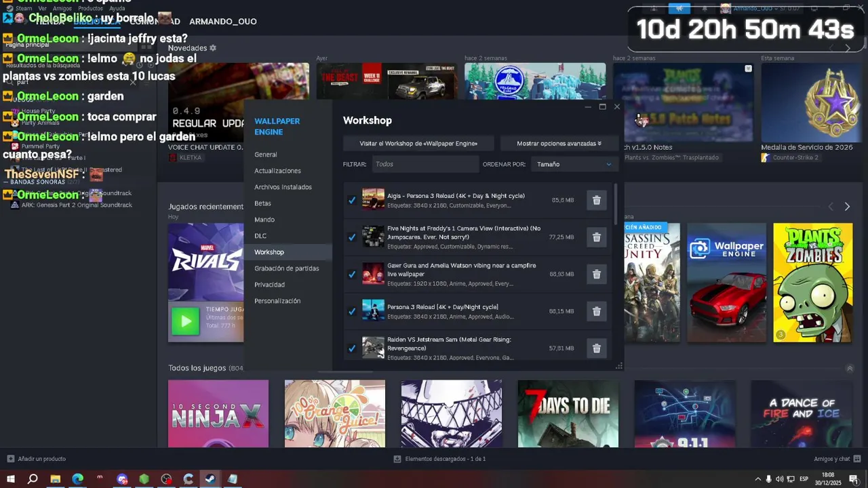868x488 pixels.
Task: Open the 10 Second Ninja X cover
Action: (218, 413)
